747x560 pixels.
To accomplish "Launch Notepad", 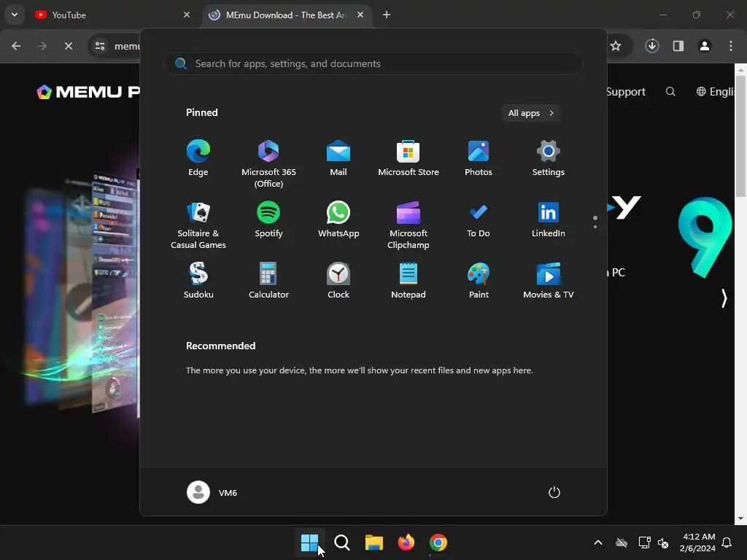I will tap(409, 281).
